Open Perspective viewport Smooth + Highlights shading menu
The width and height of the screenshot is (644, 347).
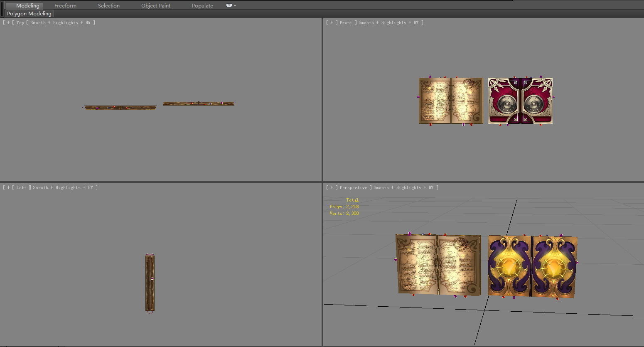point(403,187)
